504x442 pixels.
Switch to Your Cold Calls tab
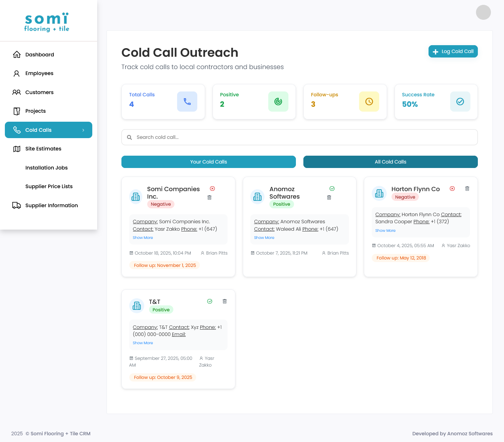208,162
